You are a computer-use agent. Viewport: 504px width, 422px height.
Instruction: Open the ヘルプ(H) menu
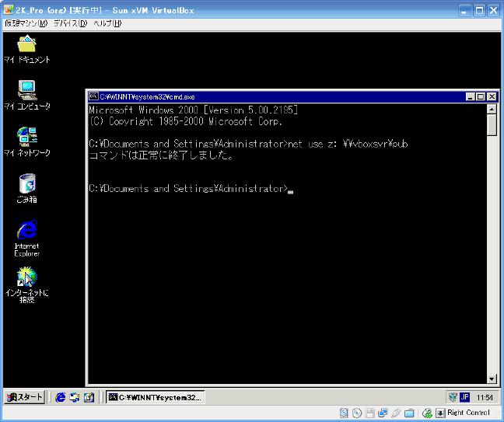[x=107, y=23]
